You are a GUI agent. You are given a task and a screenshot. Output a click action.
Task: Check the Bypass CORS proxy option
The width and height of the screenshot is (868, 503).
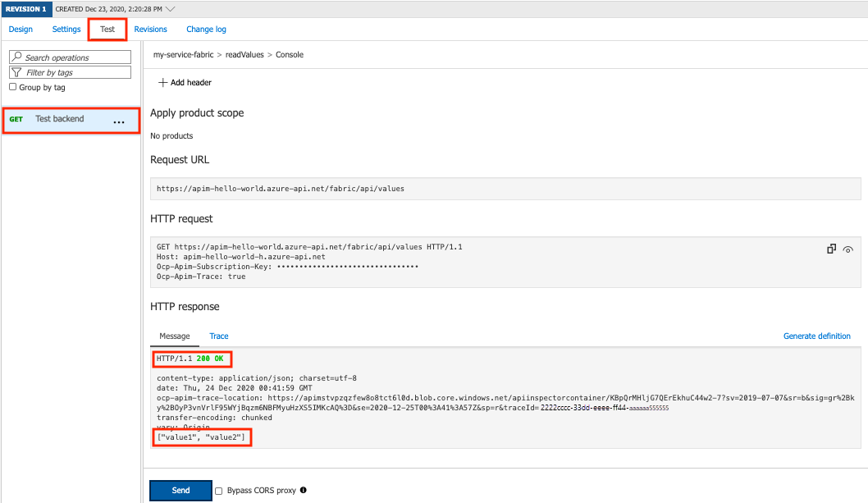(217, 490)
